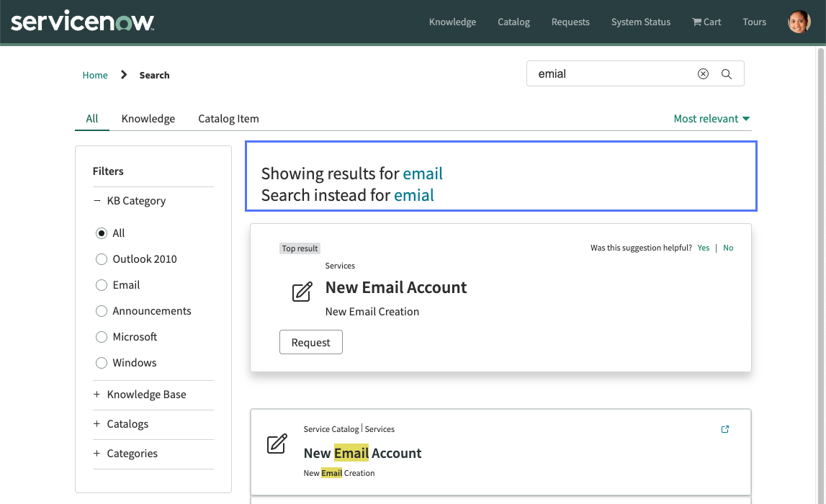Go to Home via the breadcrumb link

coord(95,75)
